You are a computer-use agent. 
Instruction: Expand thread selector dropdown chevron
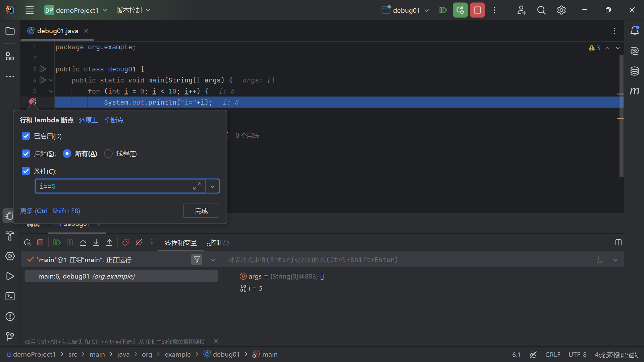pos(213,260)
